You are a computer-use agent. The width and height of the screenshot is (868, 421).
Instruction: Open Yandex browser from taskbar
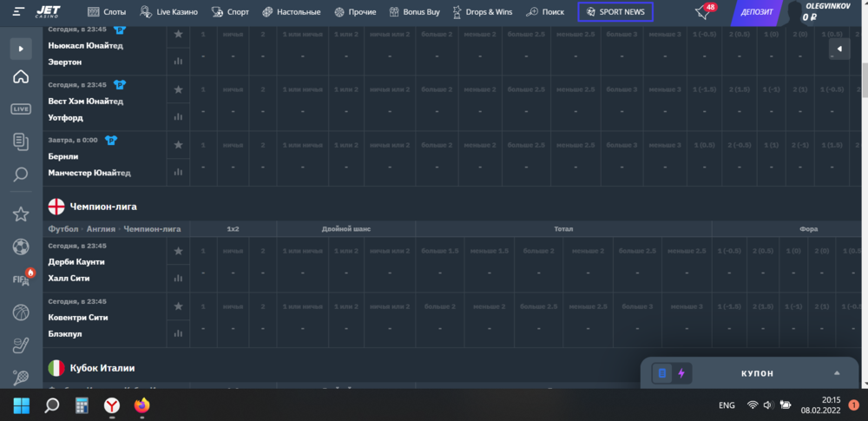point(112,406)
